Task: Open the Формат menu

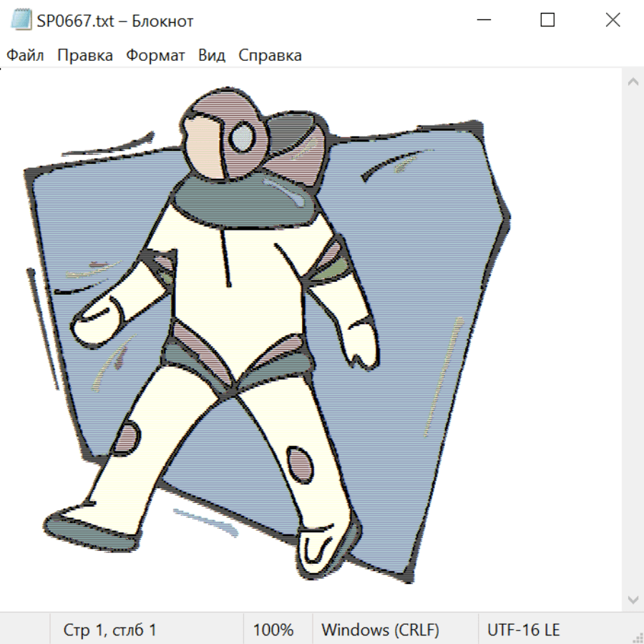Action: (155, 56)
